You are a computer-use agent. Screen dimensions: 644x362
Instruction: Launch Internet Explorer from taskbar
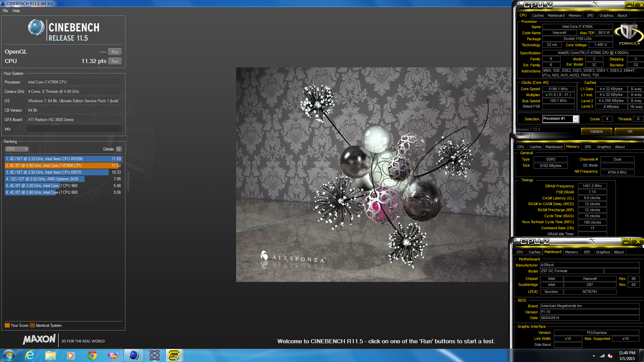point(30,355)
